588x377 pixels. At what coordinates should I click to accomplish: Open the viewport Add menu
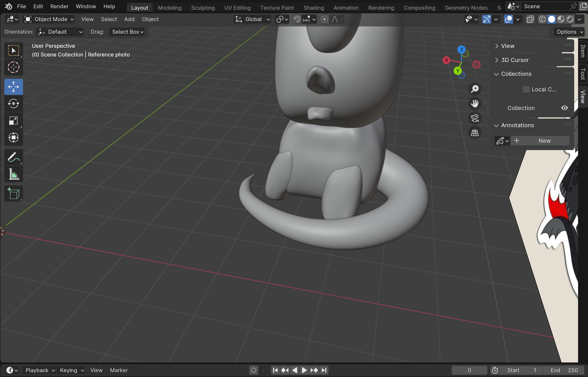[129, 19]
